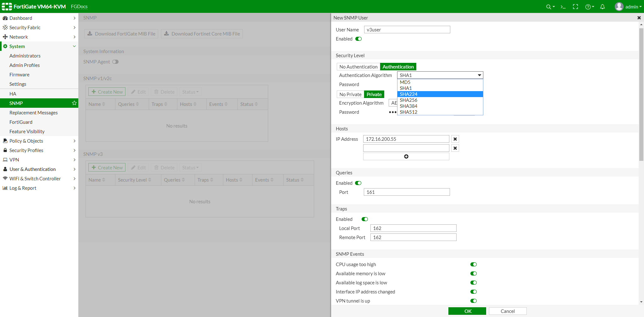The width and height of the screenshot is (644, 317).
Task: Expand the Security Fabric chevron
Action: (75, 28)
